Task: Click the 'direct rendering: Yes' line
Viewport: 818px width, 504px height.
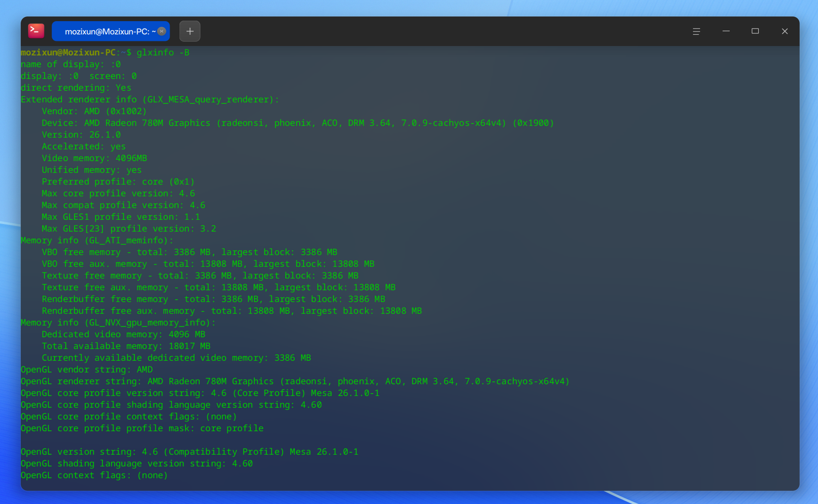Action: [x=76, y=88]
